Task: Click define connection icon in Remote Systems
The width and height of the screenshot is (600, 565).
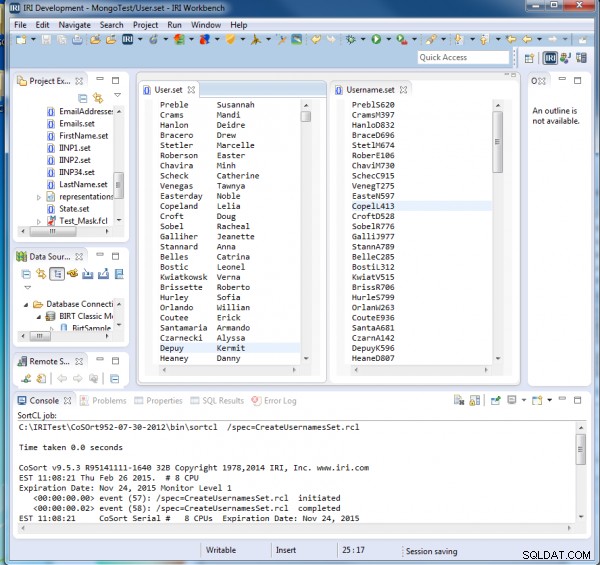Action: point(26,379)
